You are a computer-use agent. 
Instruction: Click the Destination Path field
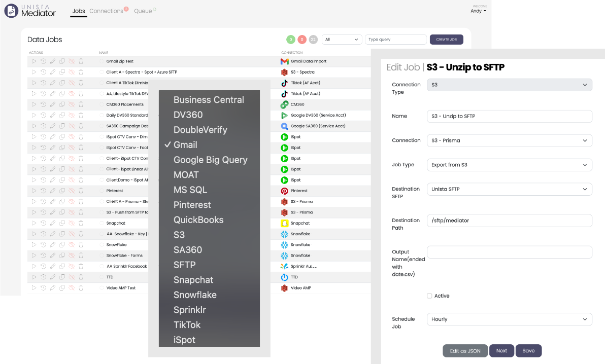click(509, 221)
